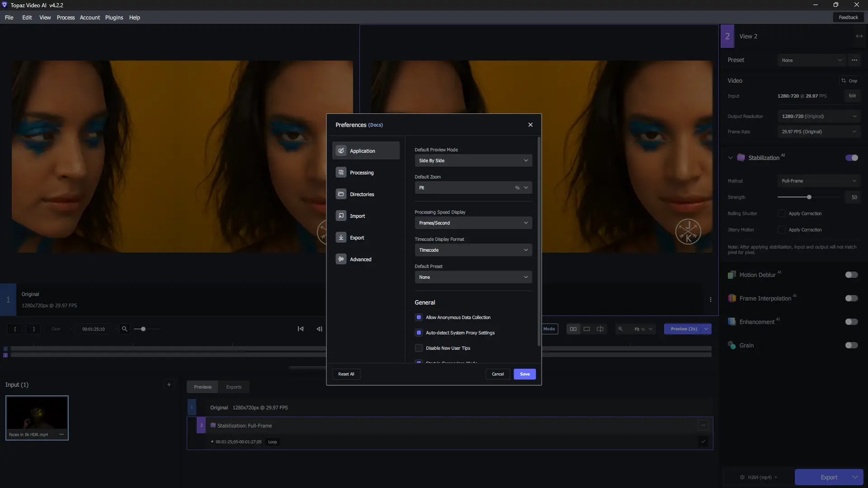Open the Directories section in Preferences
The image size is (868, 488).
click(361, 194)
